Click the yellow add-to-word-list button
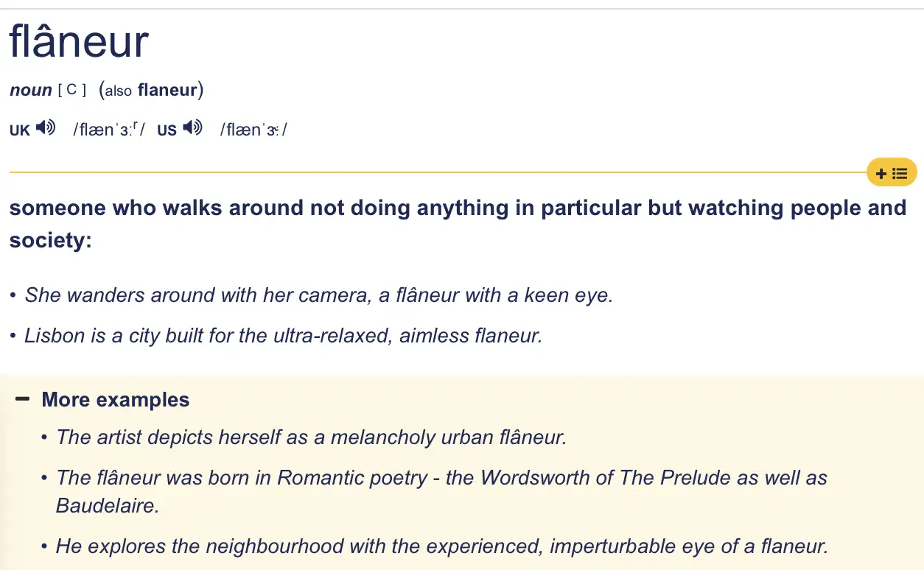Screen dimensions: 924x570 click(x=892, y=173)
